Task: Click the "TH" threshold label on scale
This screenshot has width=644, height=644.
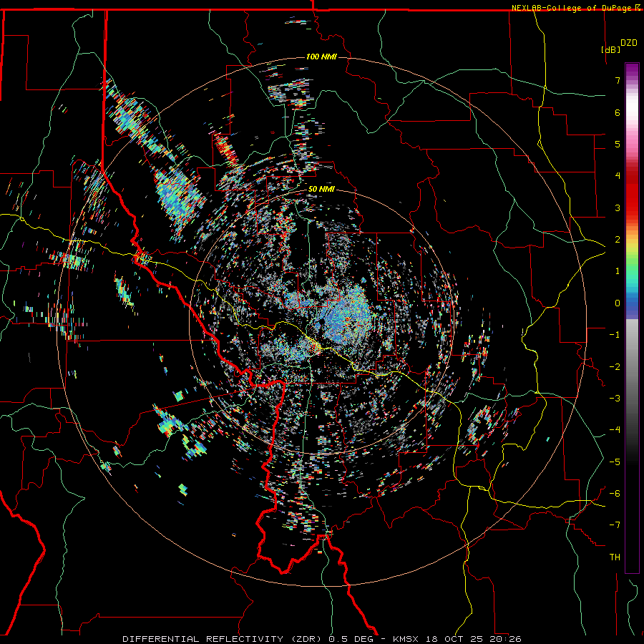Action: pos(615,557)
